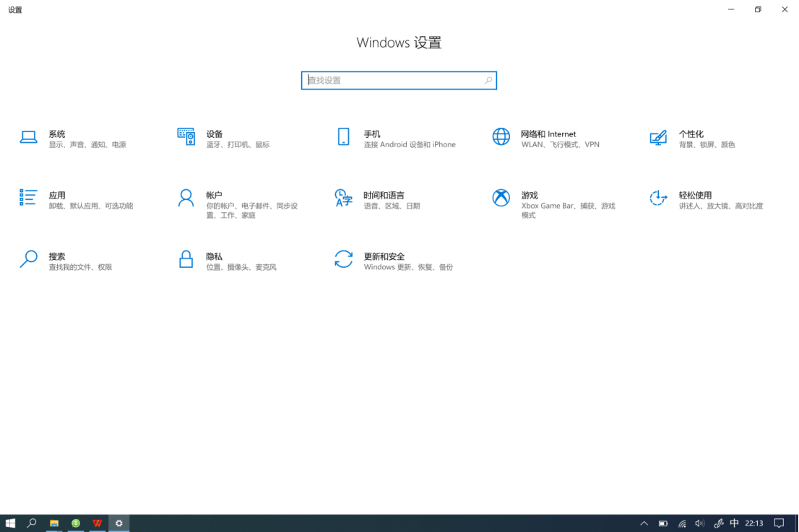Click Windows 更新、恢复、备份 description
Image resolution: width=799 pixels, height=532 pixels.
(x=408, y=267)
